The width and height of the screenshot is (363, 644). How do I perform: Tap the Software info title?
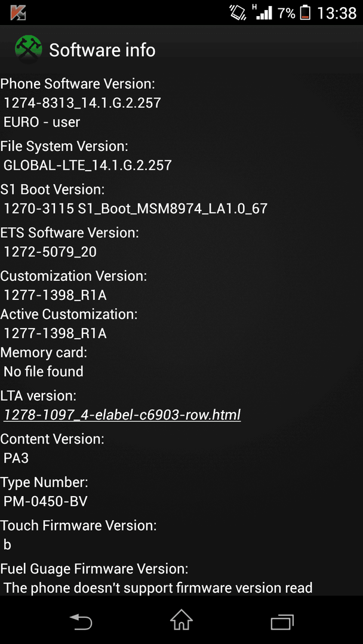tap(102, 50)
